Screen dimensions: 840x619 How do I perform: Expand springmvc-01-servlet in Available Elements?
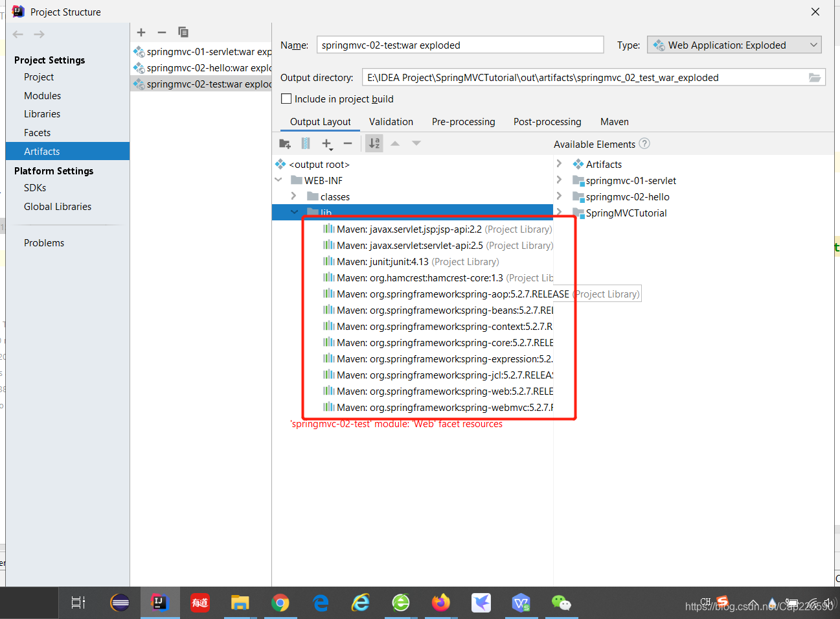click(559, 180)
